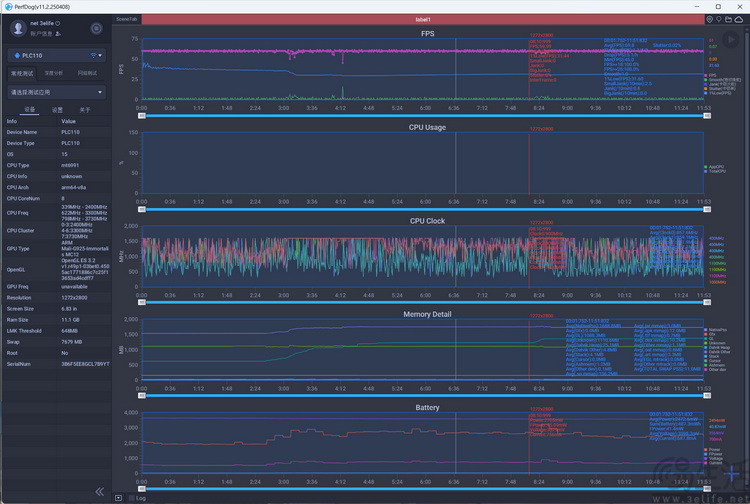Toggle Power series in Battery legend
This screenshot has width=750, height=504.
[x=712, y=449]
